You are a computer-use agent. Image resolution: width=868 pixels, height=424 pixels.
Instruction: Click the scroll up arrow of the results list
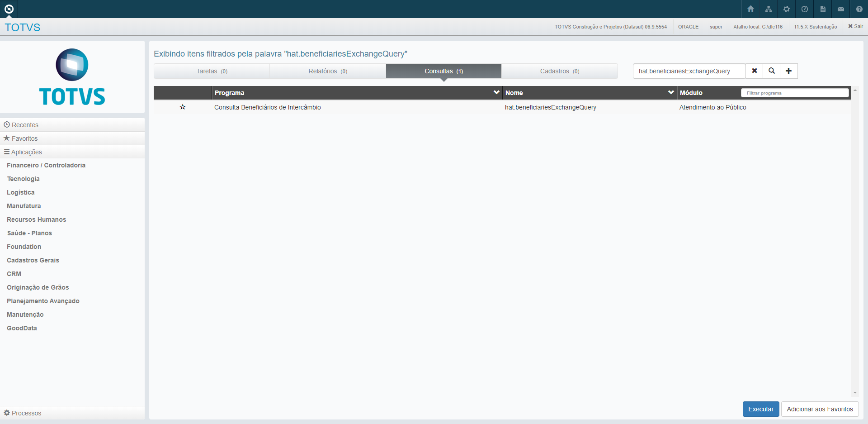[x=855, y=91]
